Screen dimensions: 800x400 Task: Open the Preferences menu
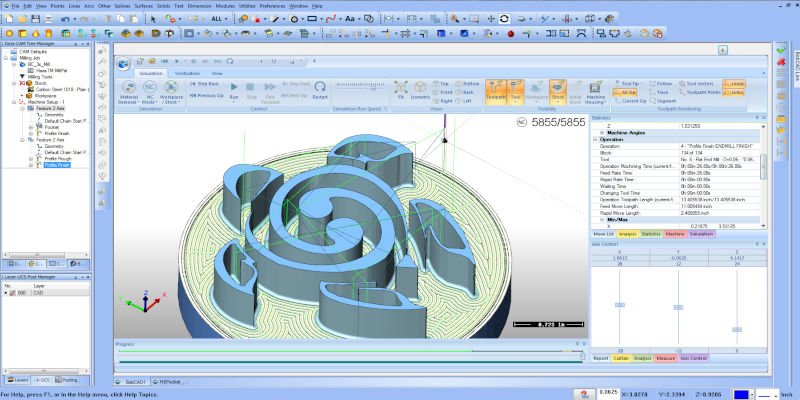coord(272,6)
